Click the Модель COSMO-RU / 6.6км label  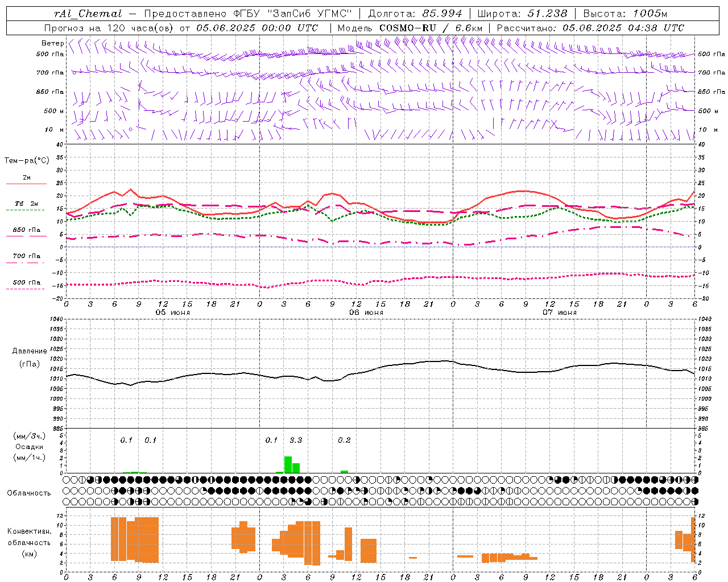(x=409, y=28)
